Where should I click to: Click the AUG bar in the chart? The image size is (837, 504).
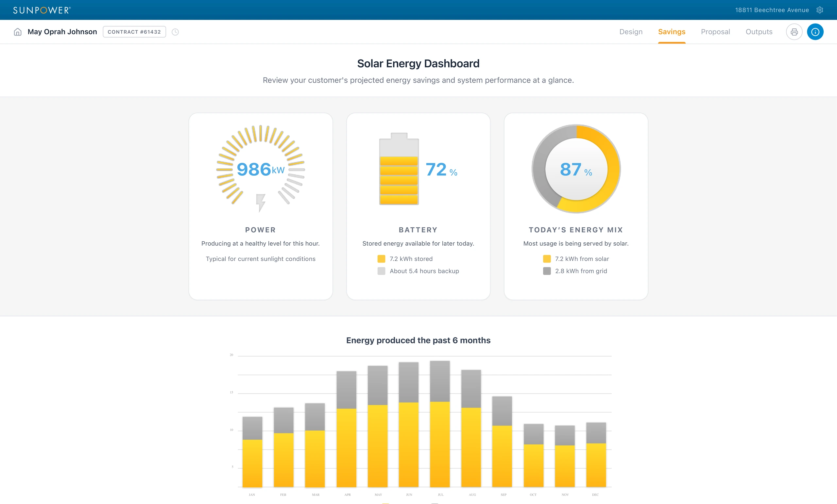(471, 429)
